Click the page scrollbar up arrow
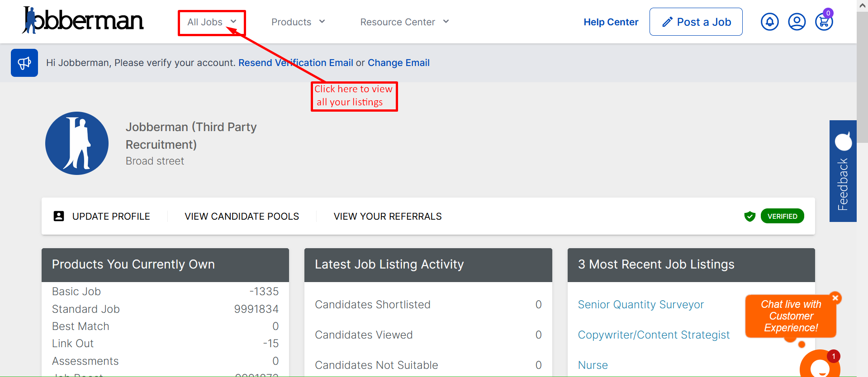 (862, 5)
